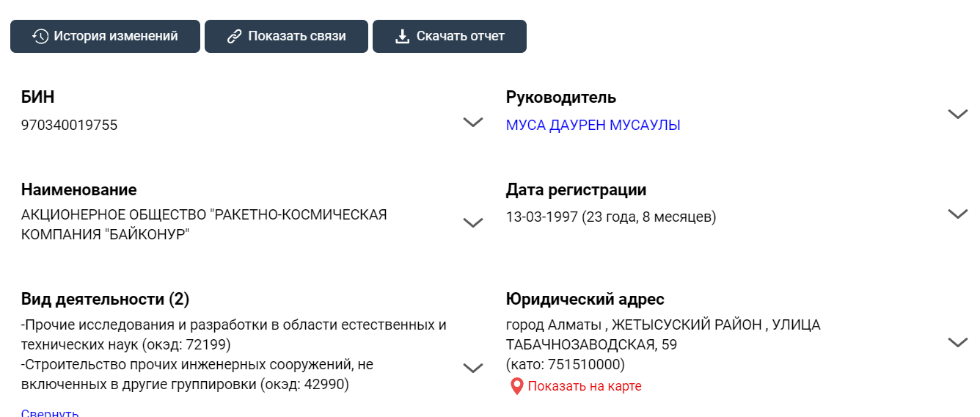Click the BIN number 970340019755
Image resolution: width=980 pixels, height=417 pixels.
tap(69, 126)
